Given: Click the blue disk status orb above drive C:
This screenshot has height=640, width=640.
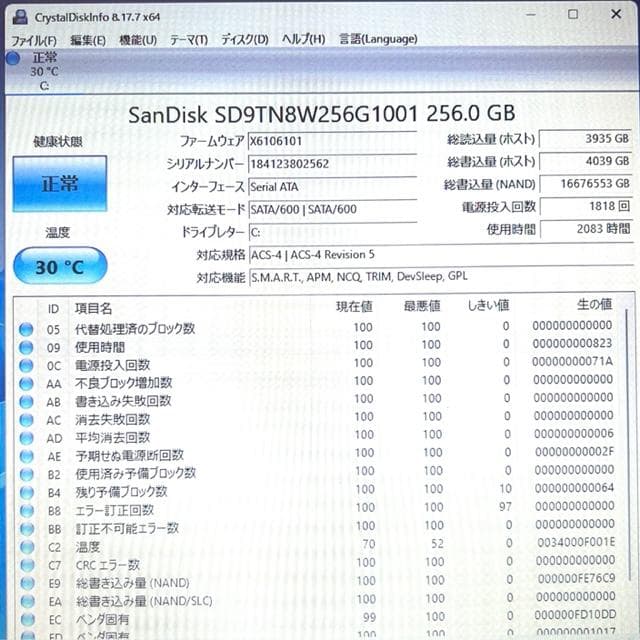Looking at the screenshot, I should point(13,58).
